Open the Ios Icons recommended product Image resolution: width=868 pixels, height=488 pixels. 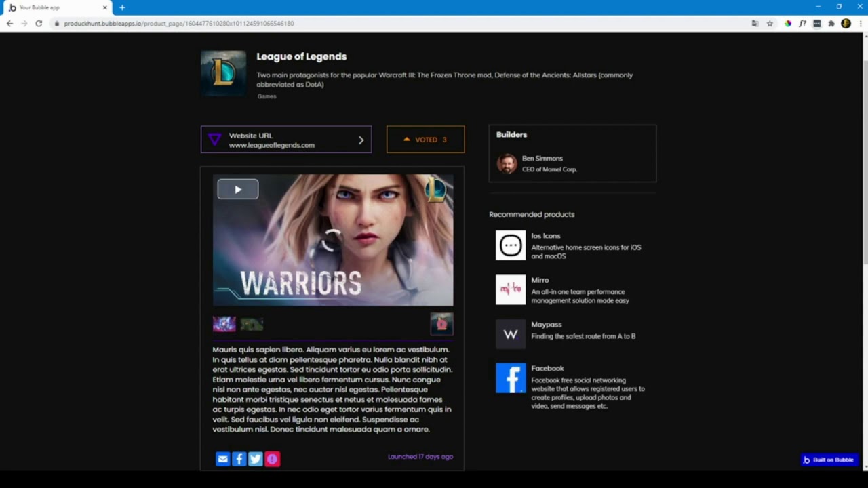(546, 236)
